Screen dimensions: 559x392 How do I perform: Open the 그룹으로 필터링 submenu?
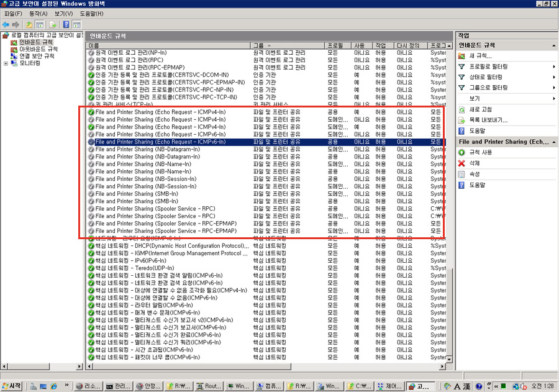click(x=488, y=88)
